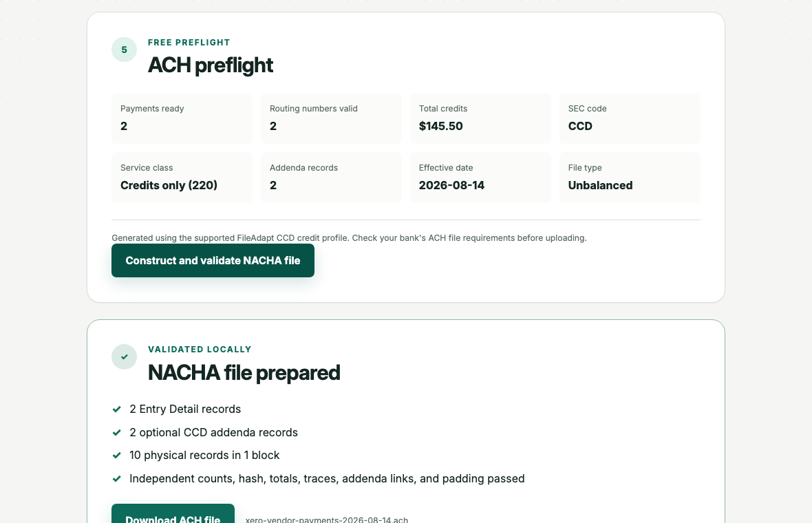
Task: Download the ACH file
Action: click(173, 513)
